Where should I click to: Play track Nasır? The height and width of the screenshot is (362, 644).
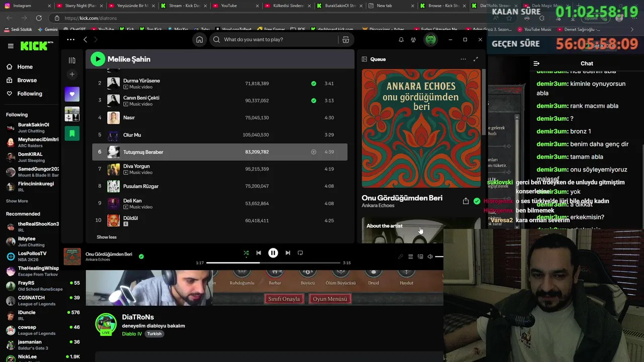click(x=219, y=118)
